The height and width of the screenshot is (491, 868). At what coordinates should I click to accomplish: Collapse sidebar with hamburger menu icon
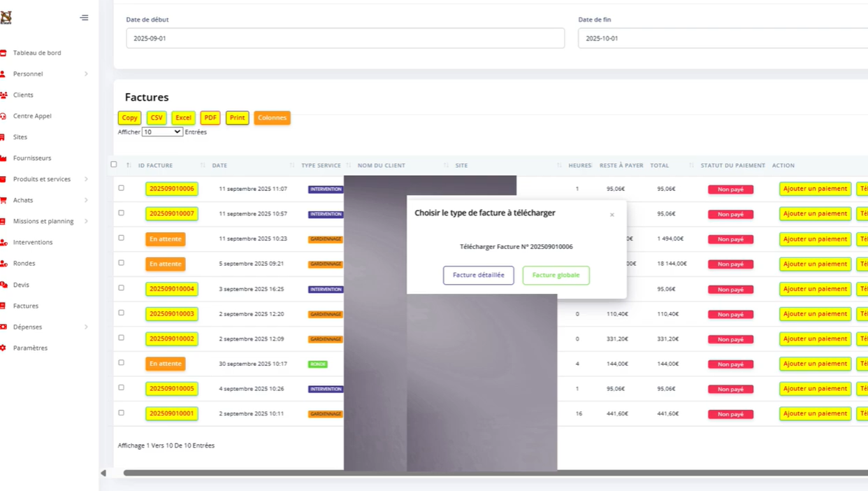pyautogui.click(x=84, y=17)
